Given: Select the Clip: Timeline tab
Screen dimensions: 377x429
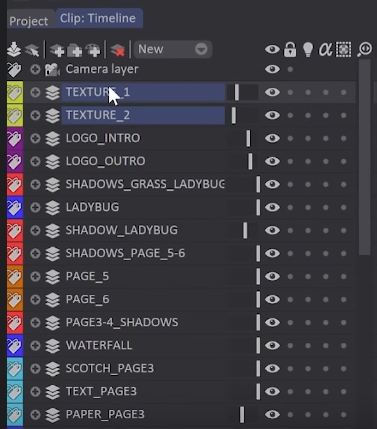Looking at the screenshot, I should (98, 18).
